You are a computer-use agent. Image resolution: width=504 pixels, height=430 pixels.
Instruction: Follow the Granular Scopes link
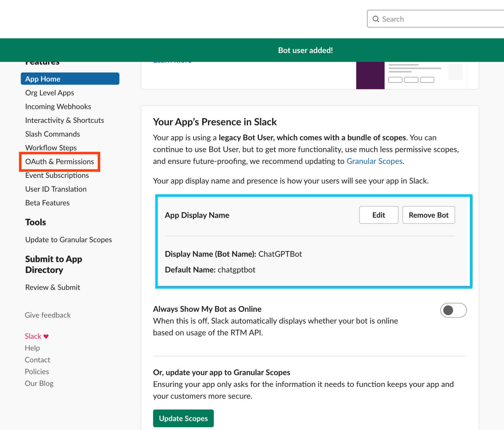374,161
